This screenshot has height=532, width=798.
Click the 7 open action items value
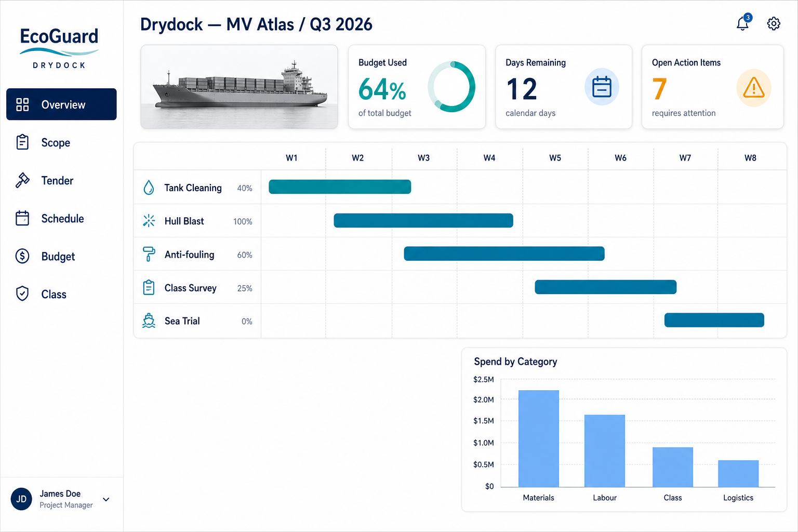point(659,89)
